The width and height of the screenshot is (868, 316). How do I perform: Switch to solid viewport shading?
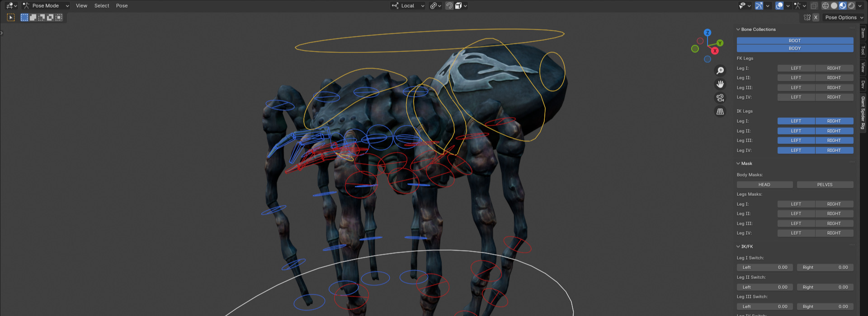click(834, 6)
